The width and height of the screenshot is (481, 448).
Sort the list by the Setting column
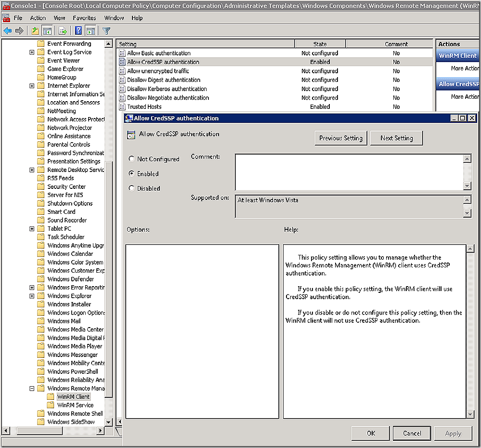(x=206, y=44)
